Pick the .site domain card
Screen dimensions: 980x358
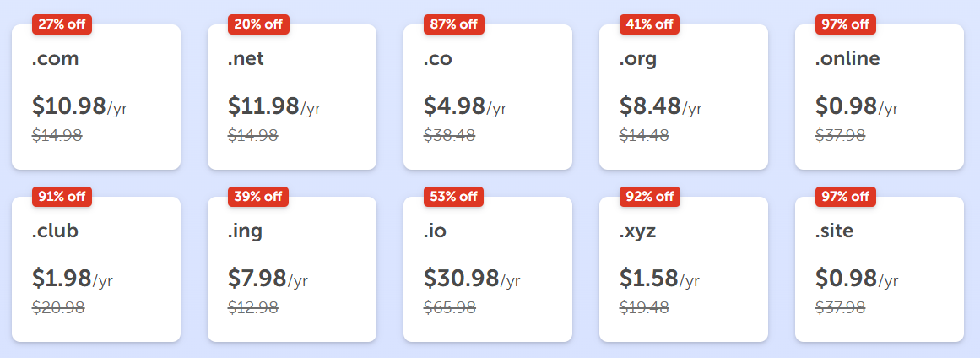click(x=880, y=269)
